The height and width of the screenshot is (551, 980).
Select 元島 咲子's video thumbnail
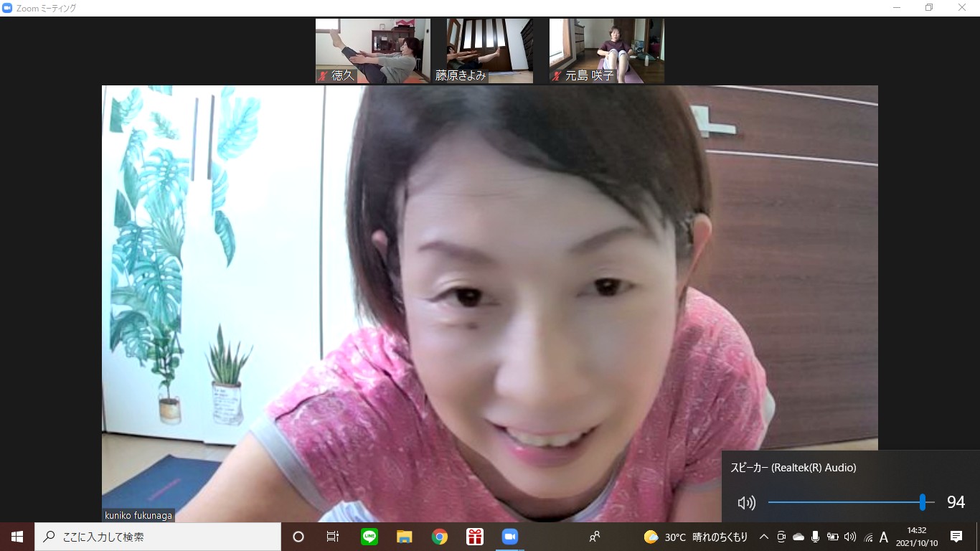pyautogui.click(x=607, y=51)
